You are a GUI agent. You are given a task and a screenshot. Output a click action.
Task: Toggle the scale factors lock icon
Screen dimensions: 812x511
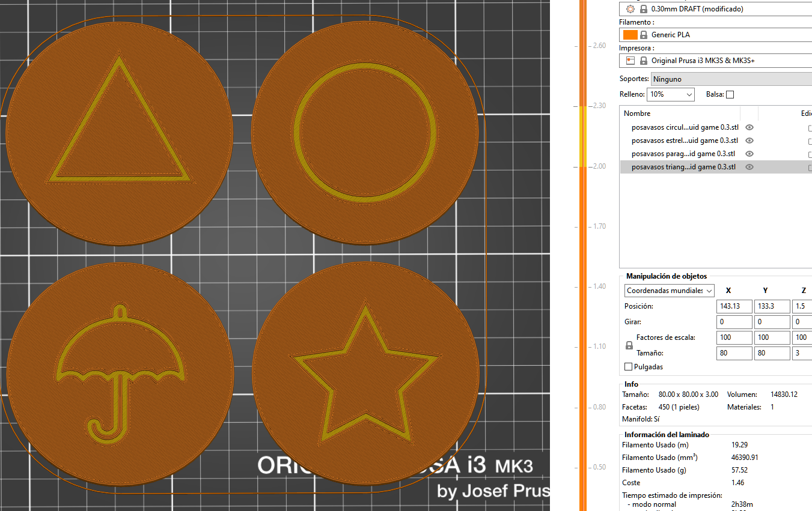click(629, 345)
